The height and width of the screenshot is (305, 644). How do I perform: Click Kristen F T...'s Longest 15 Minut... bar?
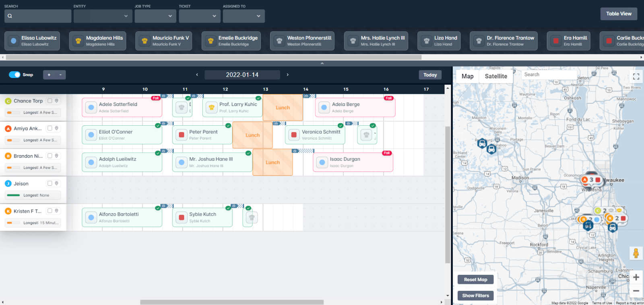33,223
